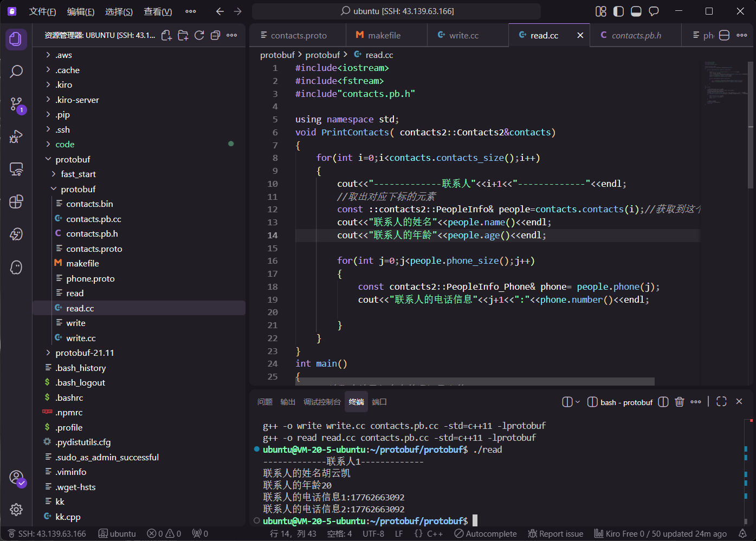756x541 pixels.
Task: Open the Manage gear settings menu
Action: coord(16,510)
